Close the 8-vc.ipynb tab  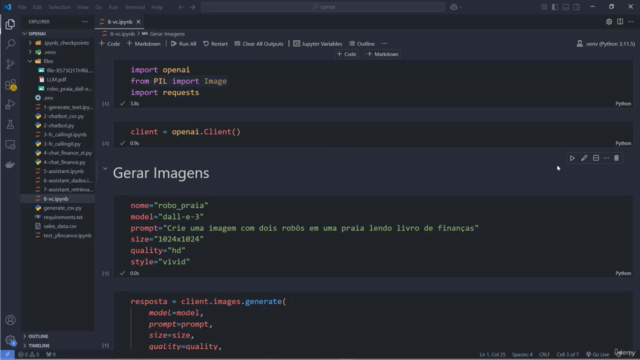[x=138, y=22]
